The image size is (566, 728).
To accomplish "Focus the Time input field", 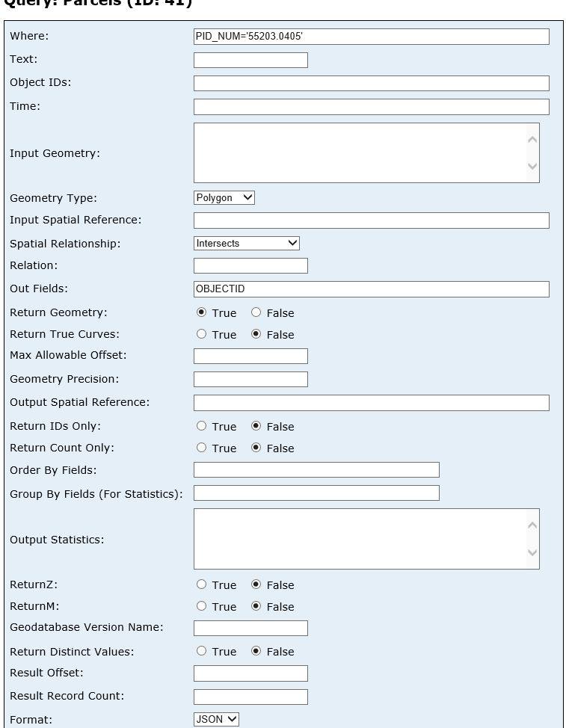I will (372, 107).
